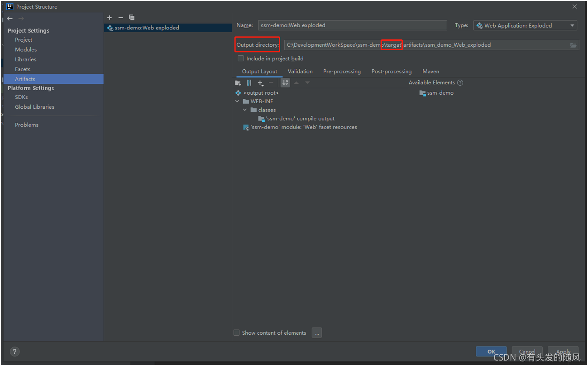Enable Show content of elements checkbox
This screenshot has width=588, height=366.
tap(236, 333)
